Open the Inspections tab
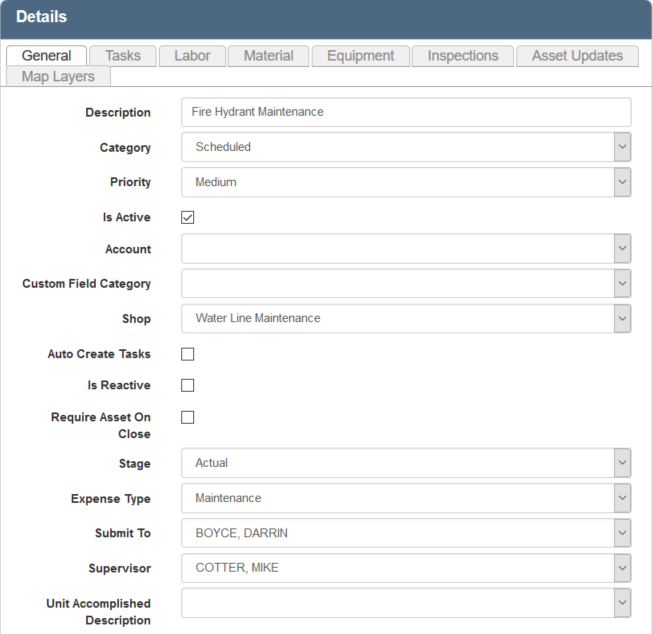This screenshot has height=634, width=653. 463,56
